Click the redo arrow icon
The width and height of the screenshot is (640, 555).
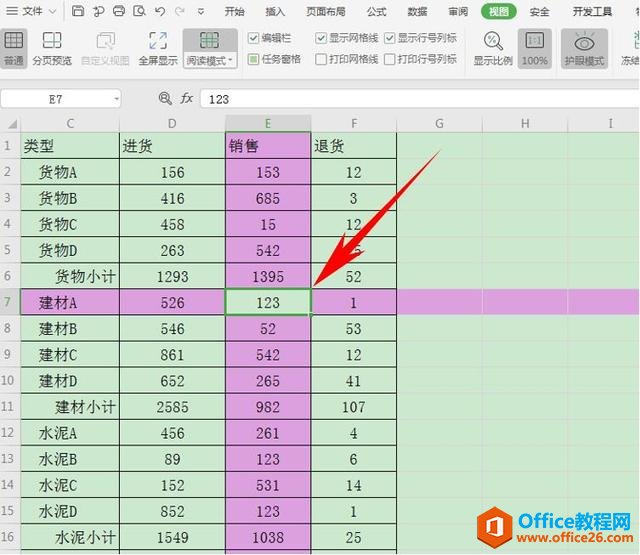click(180, 11)
